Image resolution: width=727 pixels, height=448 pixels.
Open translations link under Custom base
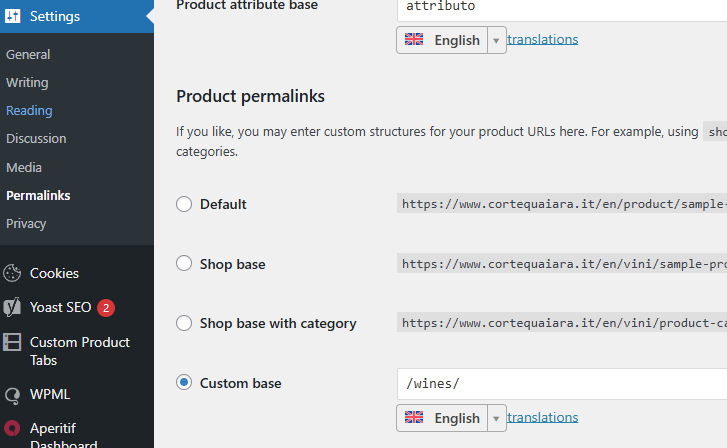(542, 418)
